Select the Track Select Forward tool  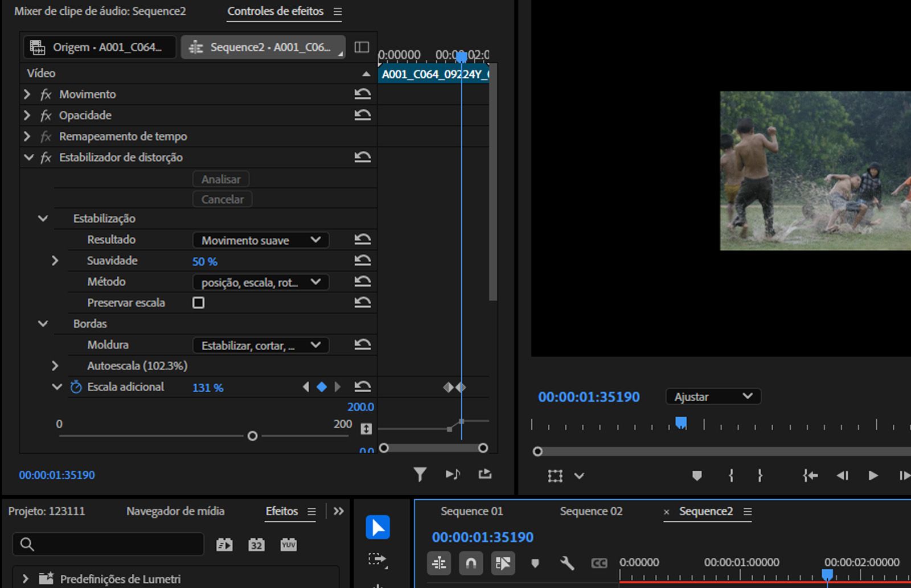(x=378, y=560)
